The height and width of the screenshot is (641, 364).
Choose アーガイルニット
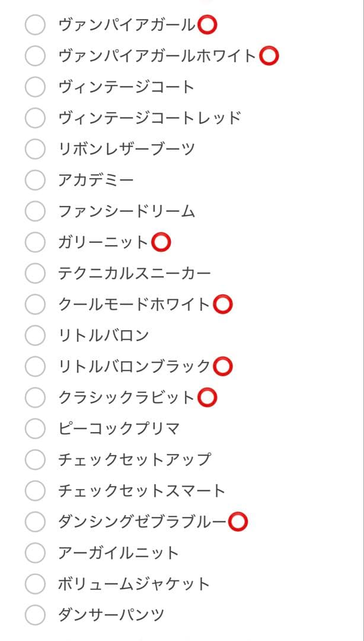(x=36, y=552)
